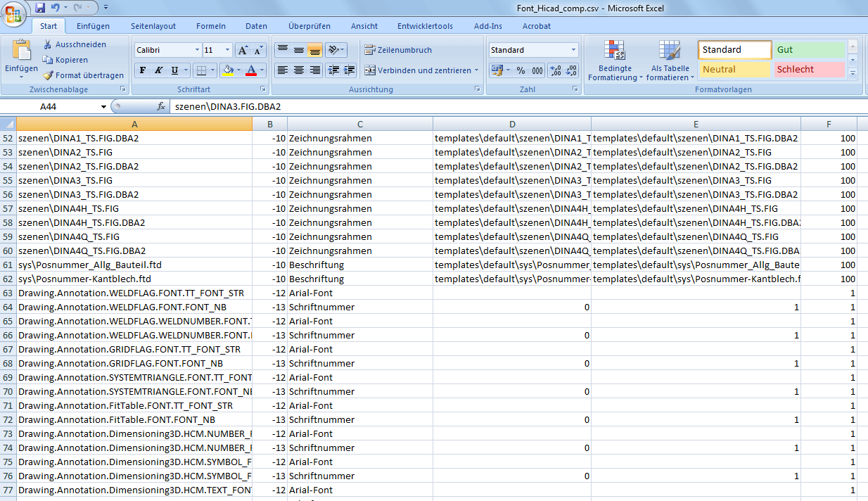Toggle bold formatting with F button

[143, 70]
